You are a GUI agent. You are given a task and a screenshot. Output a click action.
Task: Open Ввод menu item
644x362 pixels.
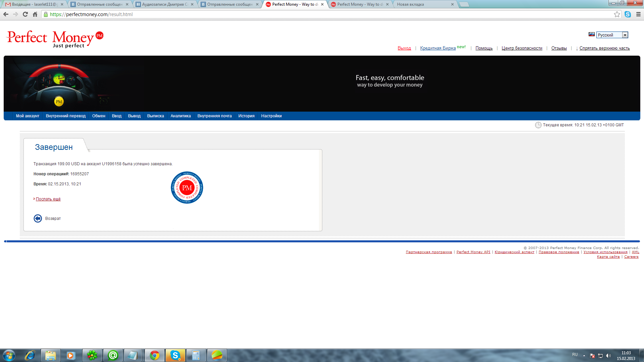(x=117, y=116)
